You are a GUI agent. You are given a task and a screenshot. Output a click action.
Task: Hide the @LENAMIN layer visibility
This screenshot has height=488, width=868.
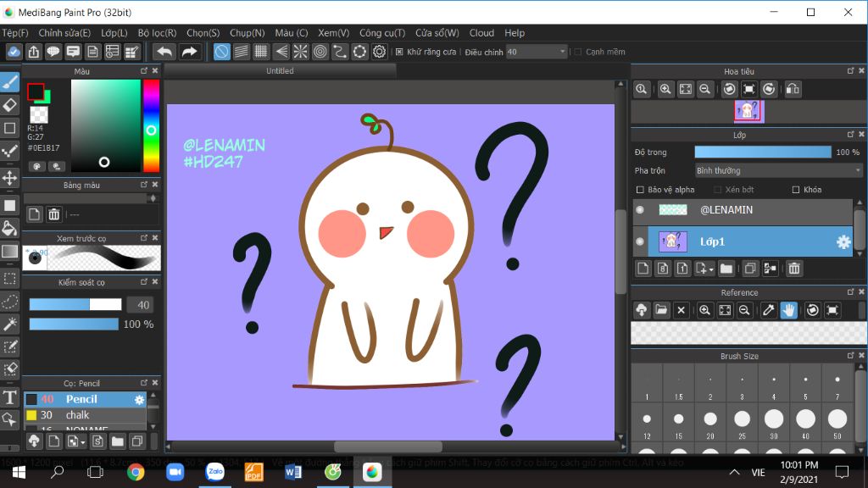pos(640,210)
